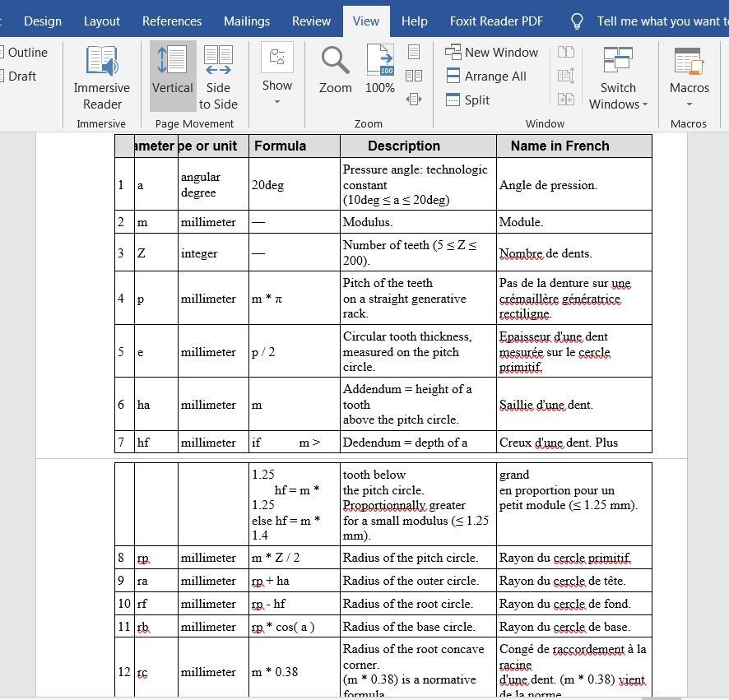The image size is (729, 700).
Task: Open the Switch Windows dropdown
Action: click(618, 77)
